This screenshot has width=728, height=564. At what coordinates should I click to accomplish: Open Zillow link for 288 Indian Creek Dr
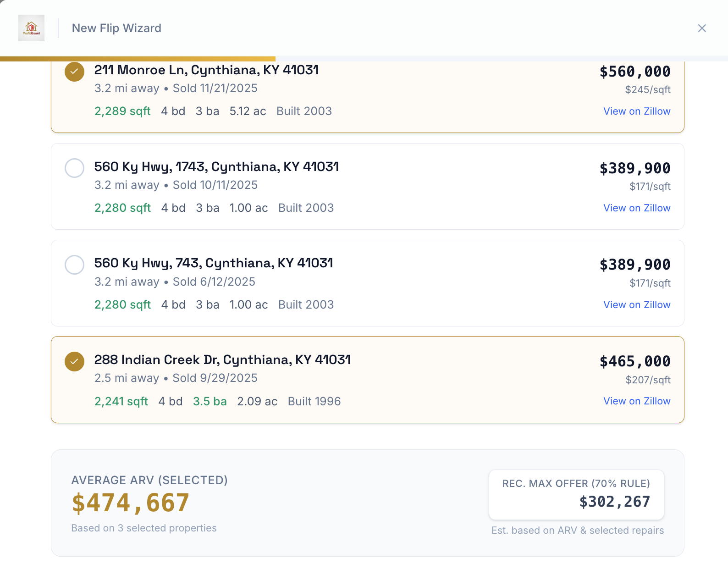636,401
